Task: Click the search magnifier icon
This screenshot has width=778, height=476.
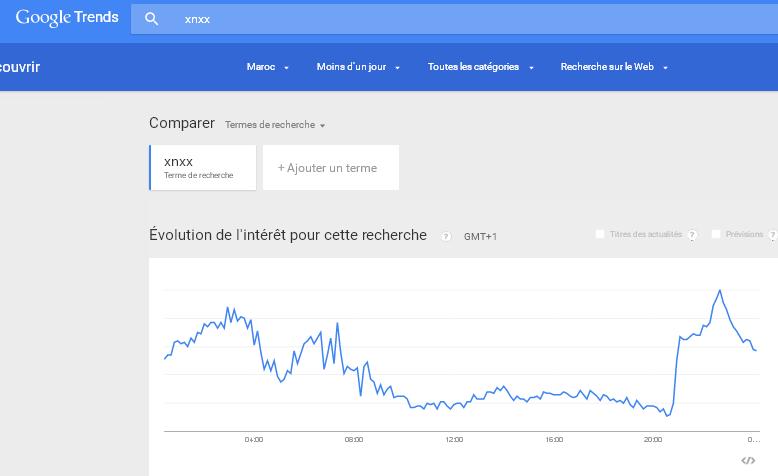Action: (x=152, y=19)
